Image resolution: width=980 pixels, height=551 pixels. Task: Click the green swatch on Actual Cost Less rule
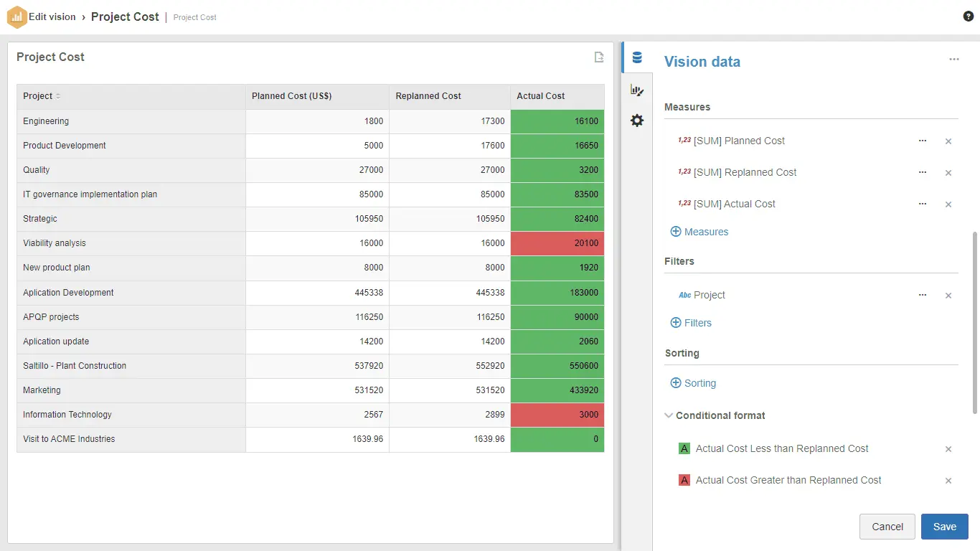[x=684, y=448]
